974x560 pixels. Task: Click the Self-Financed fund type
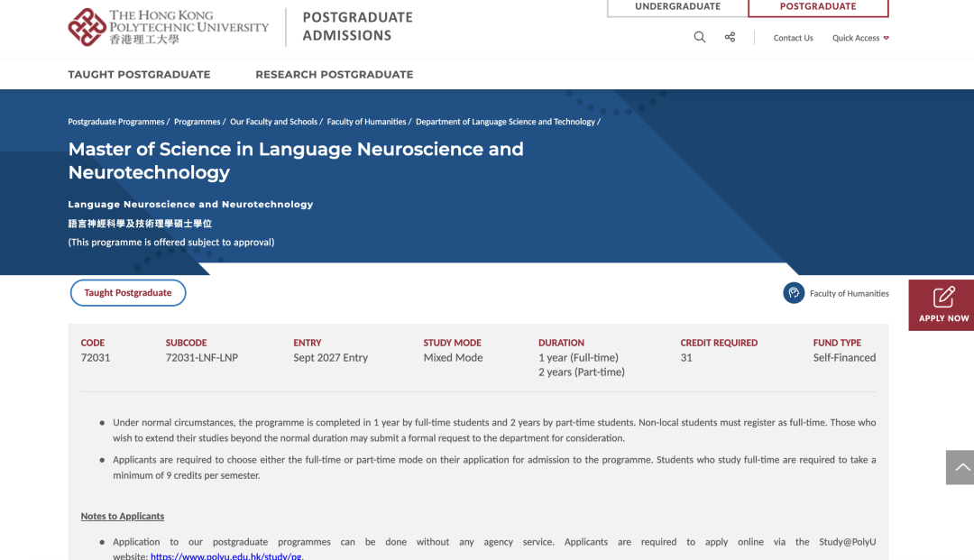(x=844, y=358)
